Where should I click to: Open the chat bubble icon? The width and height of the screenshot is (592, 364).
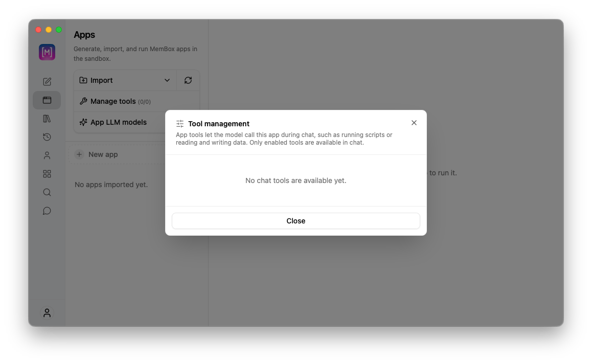click(47, 211)
